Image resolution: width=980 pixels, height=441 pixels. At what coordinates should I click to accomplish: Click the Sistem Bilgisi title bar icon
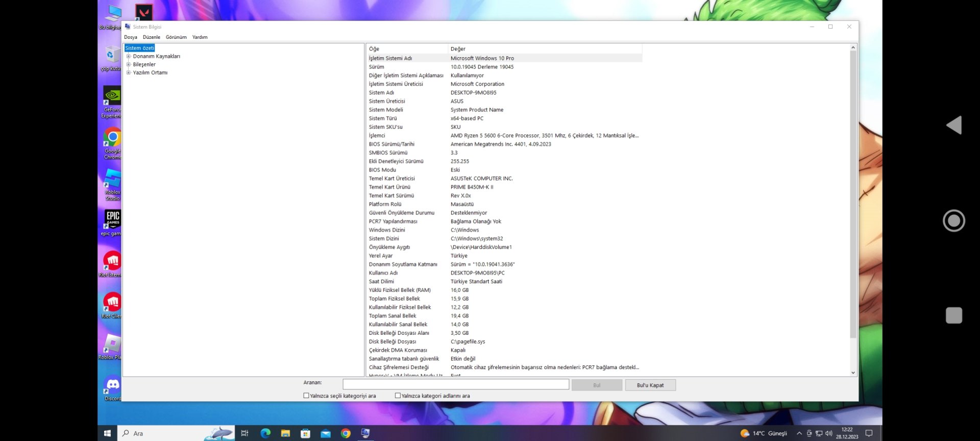click(128, 27)
